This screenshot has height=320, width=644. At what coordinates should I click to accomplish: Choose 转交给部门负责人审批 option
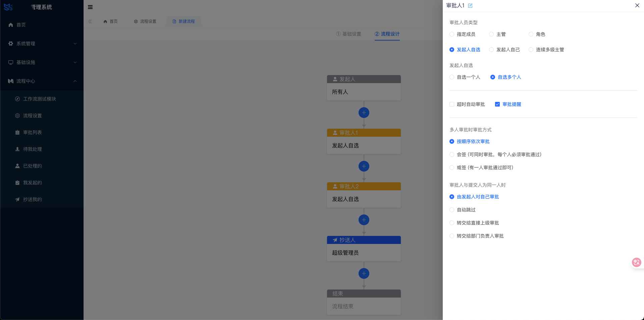tap(452, 236)
